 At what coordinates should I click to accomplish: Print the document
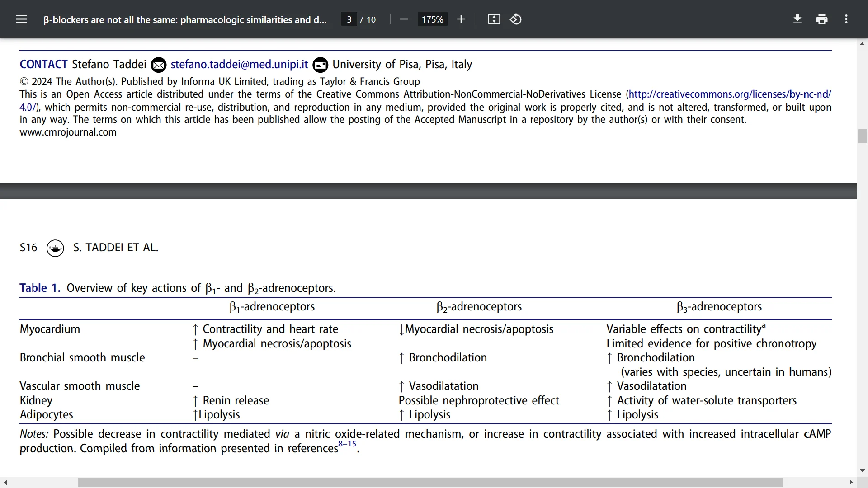(822, 19)
